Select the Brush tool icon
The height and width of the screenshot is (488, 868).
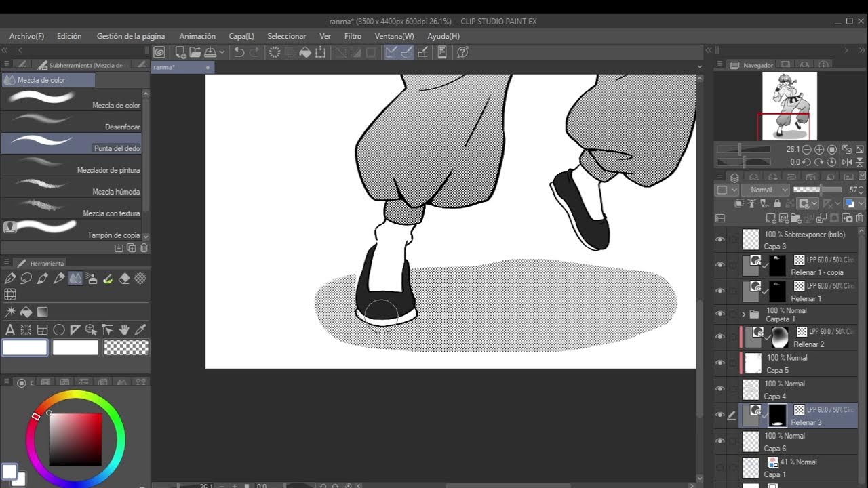(x=43, y=279)
